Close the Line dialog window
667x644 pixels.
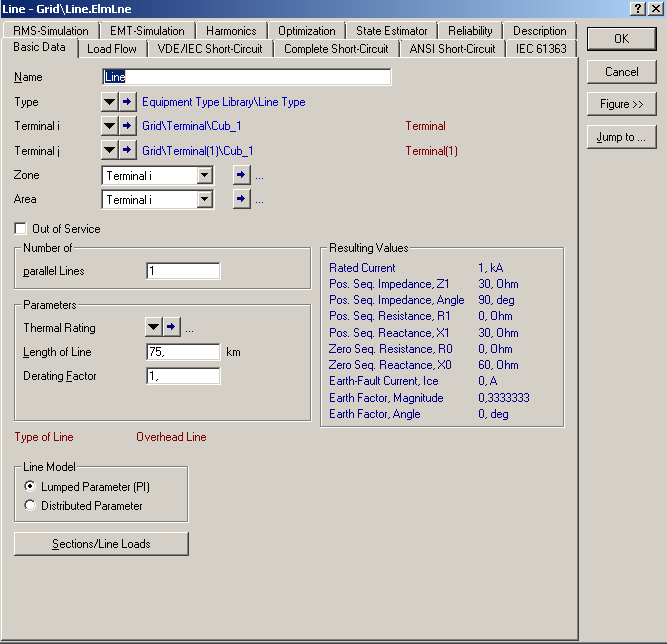(x=656, y=9)
